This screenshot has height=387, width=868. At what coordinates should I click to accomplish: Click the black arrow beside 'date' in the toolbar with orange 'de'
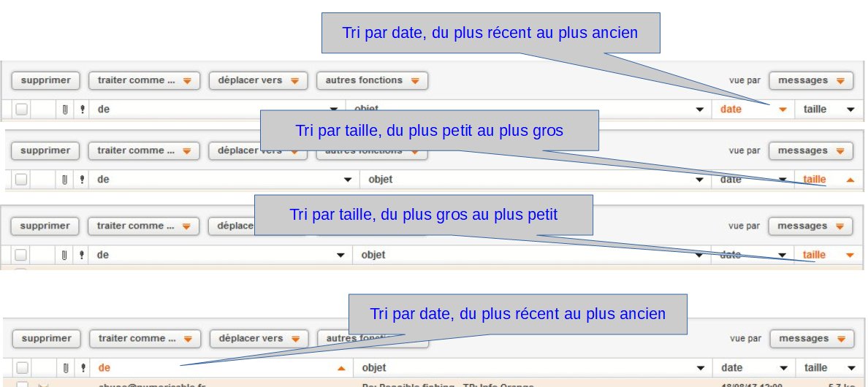(784, 368)
